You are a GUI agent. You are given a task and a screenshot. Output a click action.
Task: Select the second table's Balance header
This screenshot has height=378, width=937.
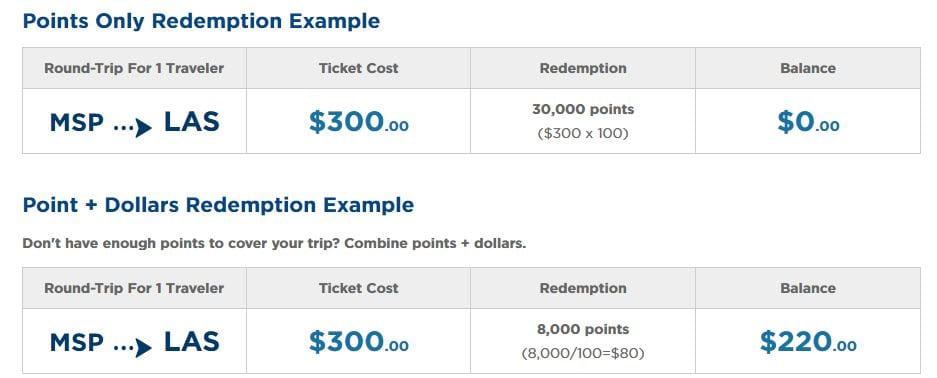808,288
